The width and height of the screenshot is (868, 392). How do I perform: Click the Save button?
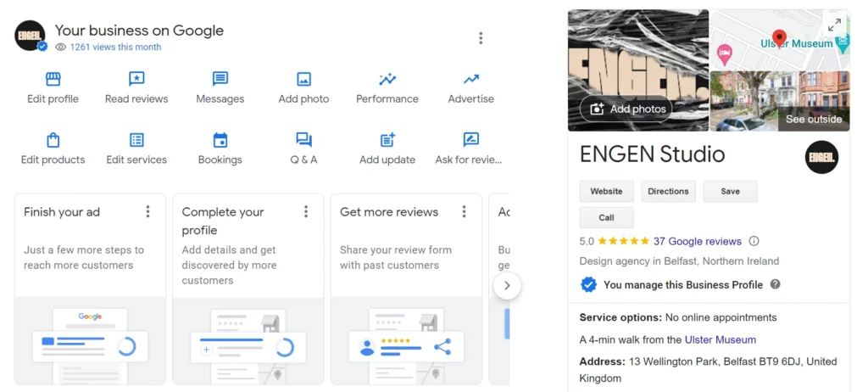[730, 191]
